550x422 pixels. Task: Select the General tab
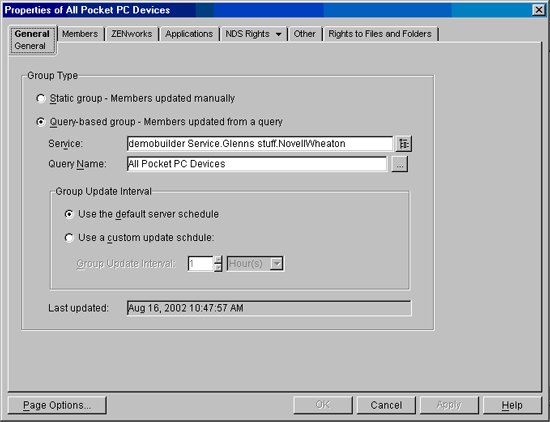pos(32,39)
